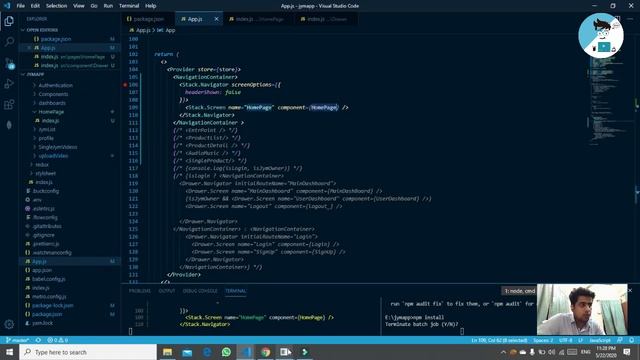Click the Ln, Col cursor position indicator
Viewport: 640px width, 360px height.
coord(499,340)
